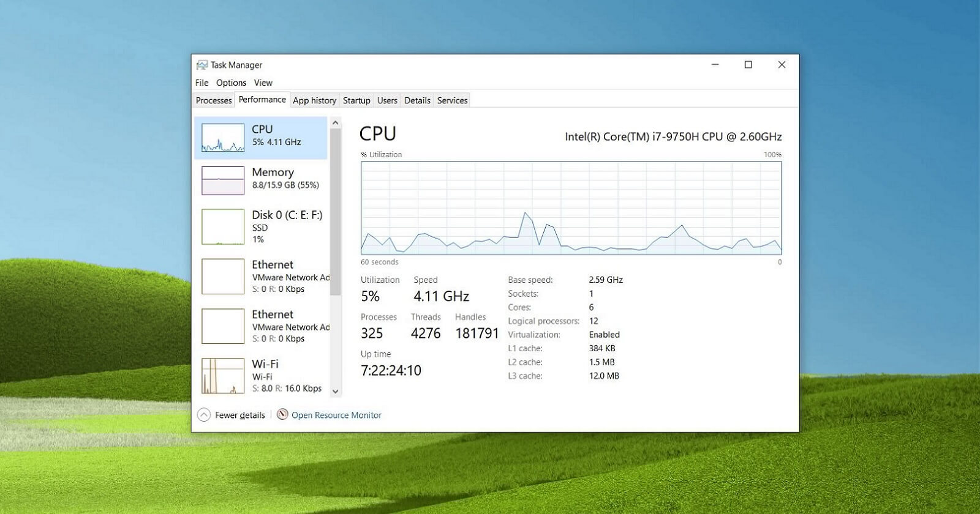Open the Options menu
The width and height of the screenshot is (980, 514).
tap(231, 83)
